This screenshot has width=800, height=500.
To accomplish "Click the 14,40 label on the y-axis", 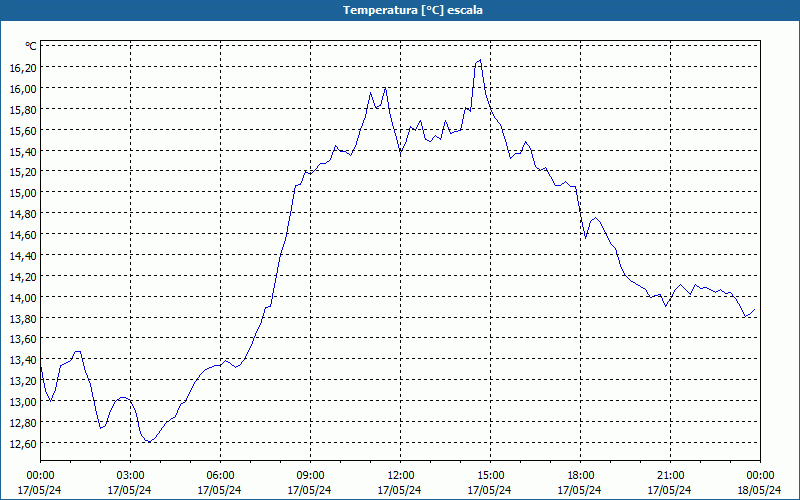I will click(x=23, y=255).
